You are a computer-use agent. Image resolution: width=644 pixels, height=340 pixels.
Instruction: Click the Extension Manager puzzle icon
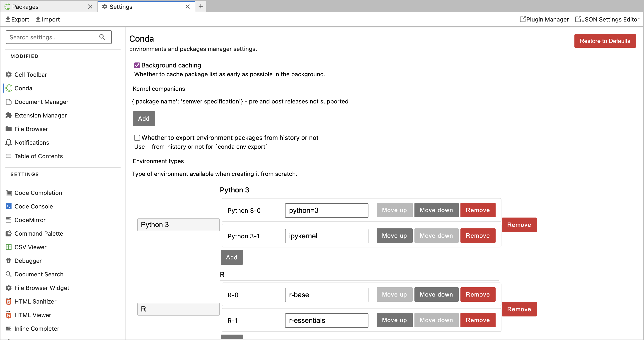pos(9,115)
